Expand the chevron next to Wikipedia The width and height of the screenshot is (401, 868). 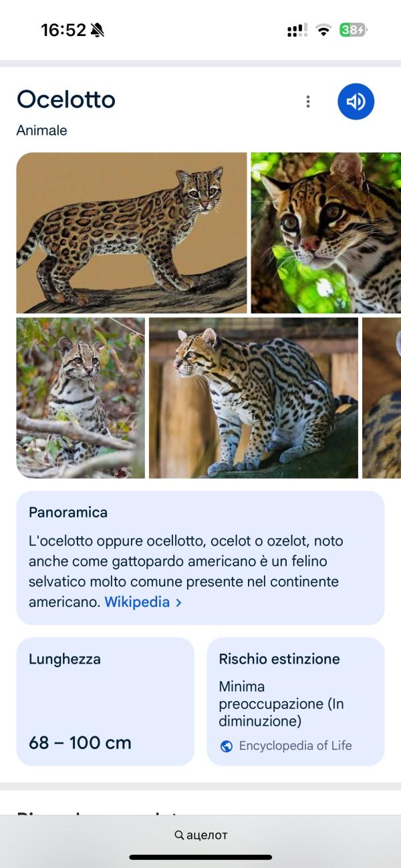coord(178,602)
